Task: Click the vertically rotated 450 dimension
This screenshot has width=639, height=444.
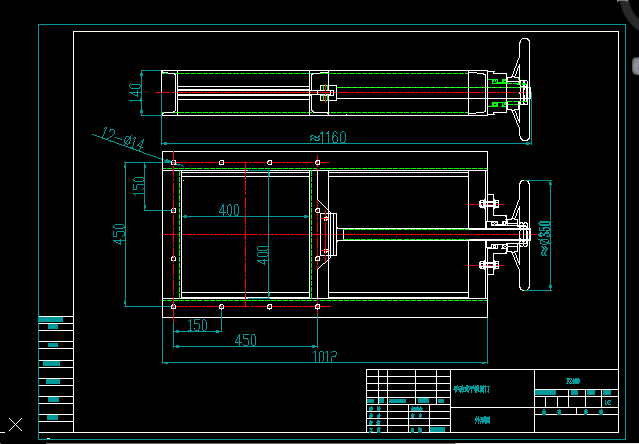Action: [119, 234]
